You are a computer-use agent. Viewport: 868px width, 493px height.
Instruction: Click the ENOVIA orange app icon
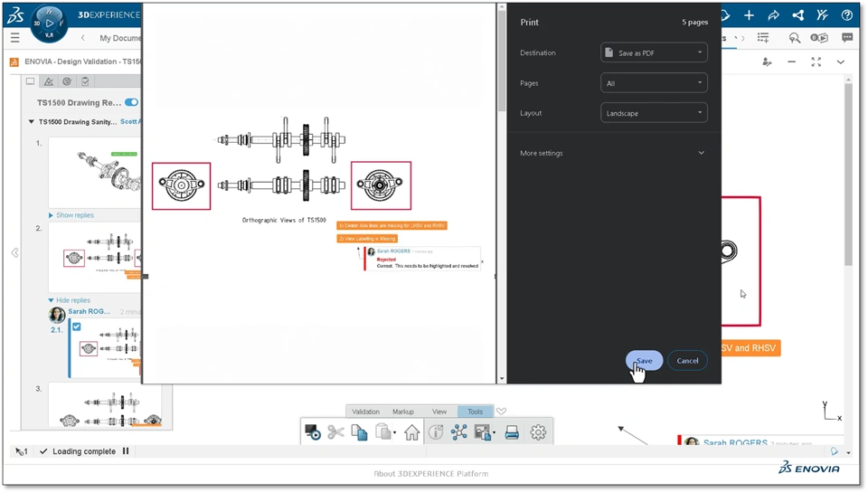pos(14,62)
